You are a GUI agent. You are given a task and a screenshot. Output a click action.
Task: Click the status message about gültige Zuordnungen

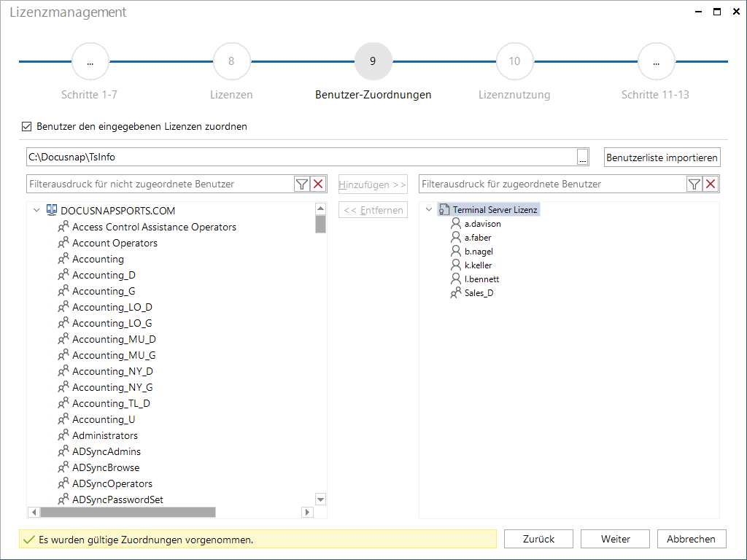point(146,540)
